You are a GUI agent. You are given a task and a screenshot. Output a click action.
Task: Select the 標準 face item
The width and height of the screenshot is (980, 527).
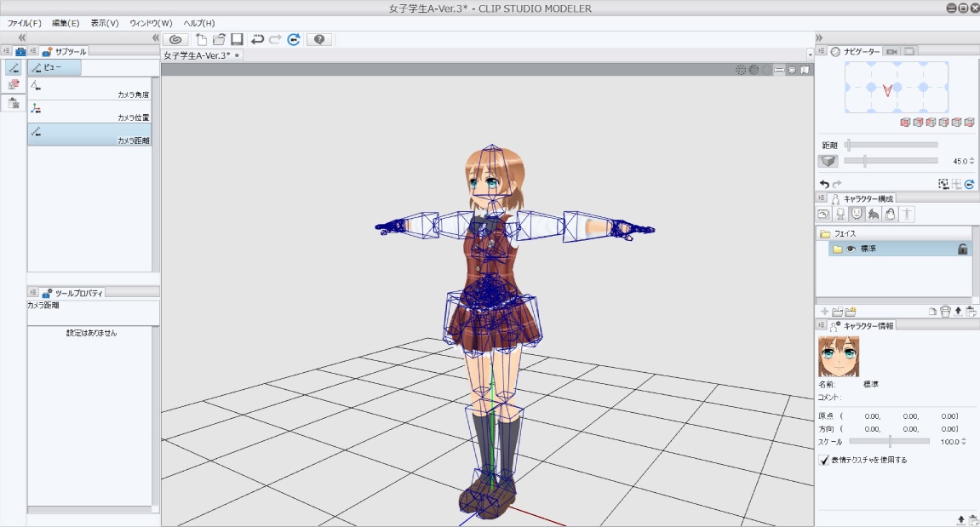(x=900, y=249)
